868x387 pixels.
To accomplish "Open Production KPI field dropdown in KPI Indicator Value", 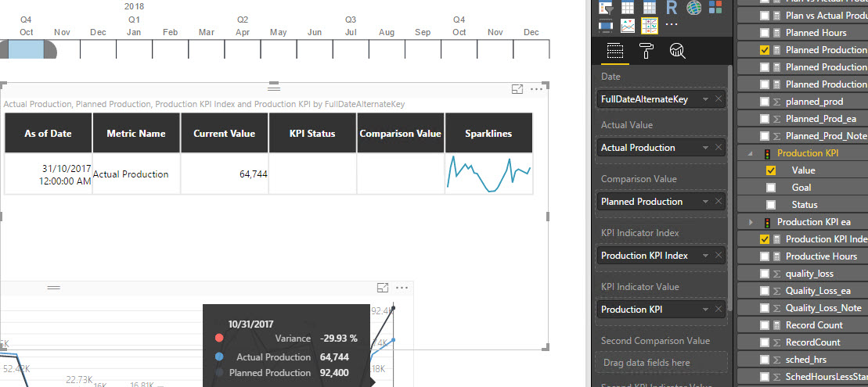I will pyautogui.click(x=705, y=309).
